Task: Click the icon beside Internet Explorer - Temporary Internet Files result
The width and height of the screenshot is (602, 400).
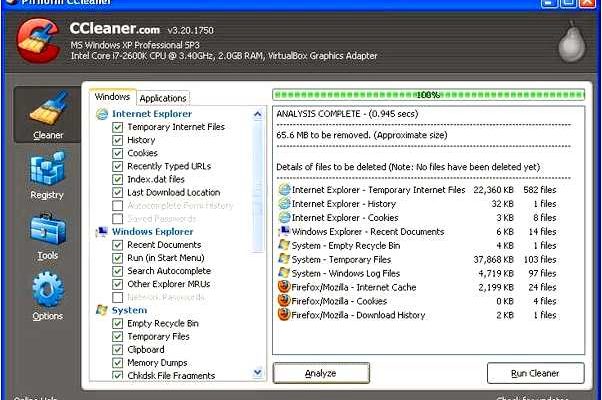Action: (284, 190)
